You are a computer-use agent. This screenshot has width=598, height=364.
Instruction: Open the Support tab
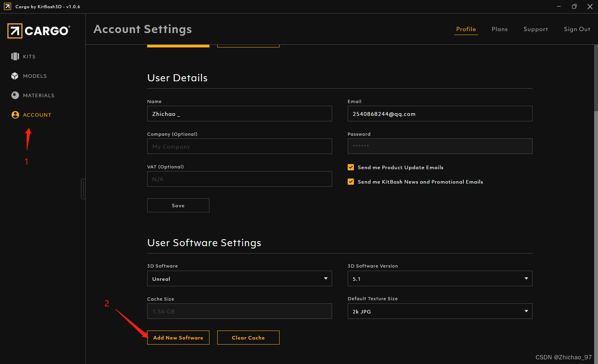[536, 29]
